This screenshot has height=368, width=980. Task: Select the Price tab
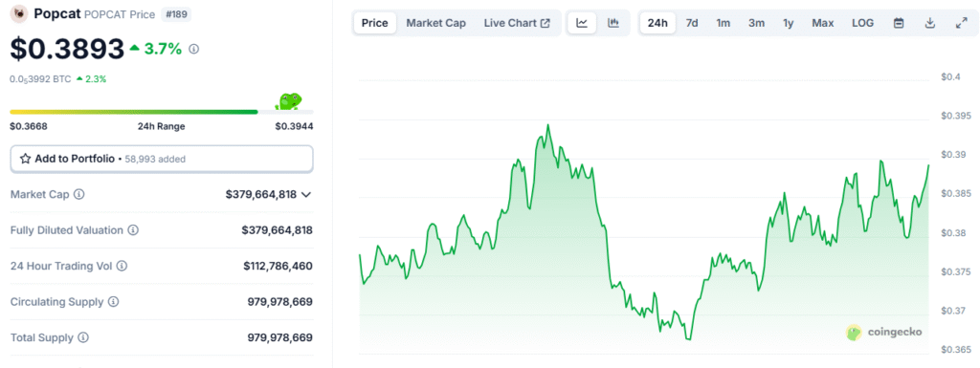pyautogui.click(x=375, y=23)
